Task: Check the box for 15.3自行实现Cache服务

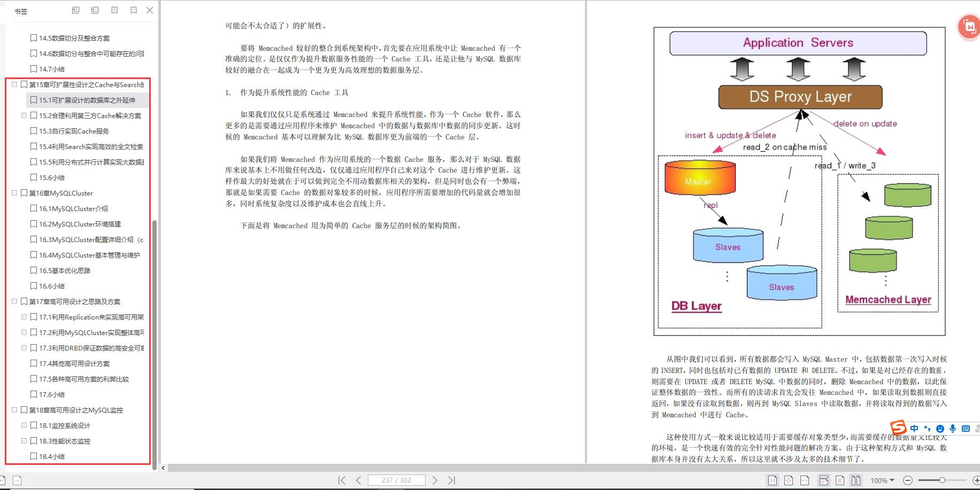Action: [x=34, y=131]
